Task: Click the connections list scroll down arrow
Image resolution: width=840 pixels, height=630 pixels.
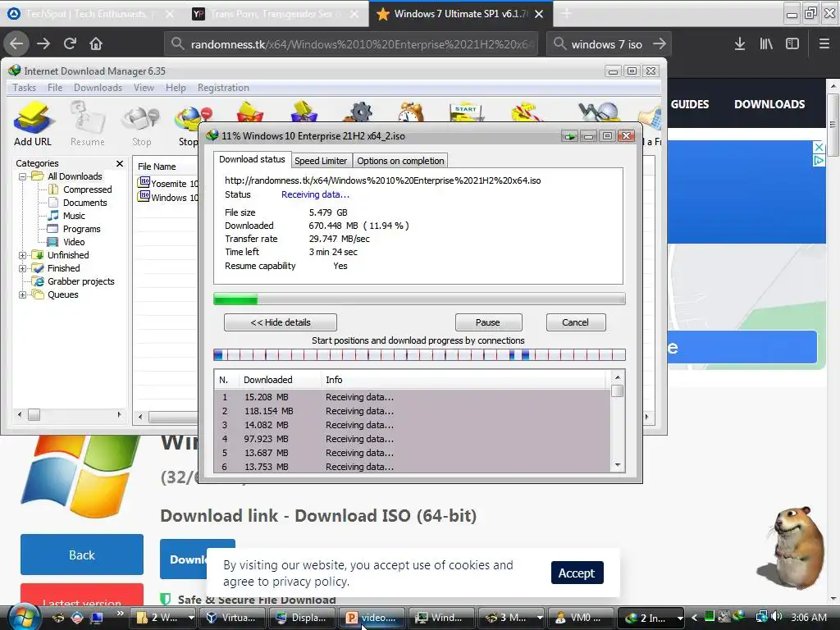Action: coord(617,466)
